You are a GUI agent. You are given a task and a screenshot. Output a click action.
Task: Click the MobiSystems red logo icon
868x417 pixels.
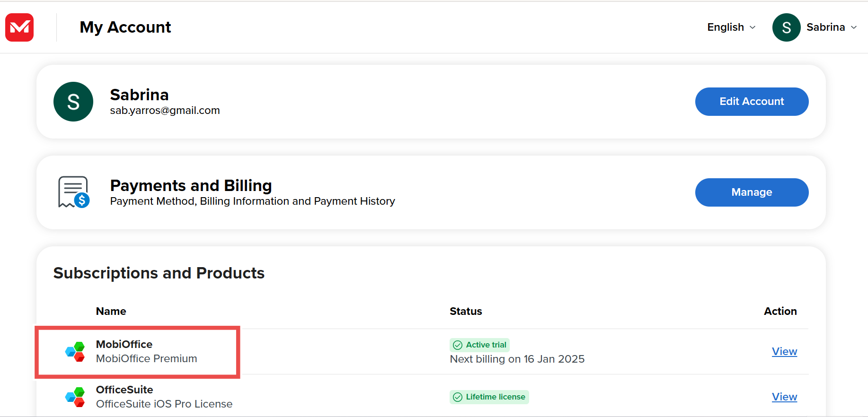tap(19, 27)
